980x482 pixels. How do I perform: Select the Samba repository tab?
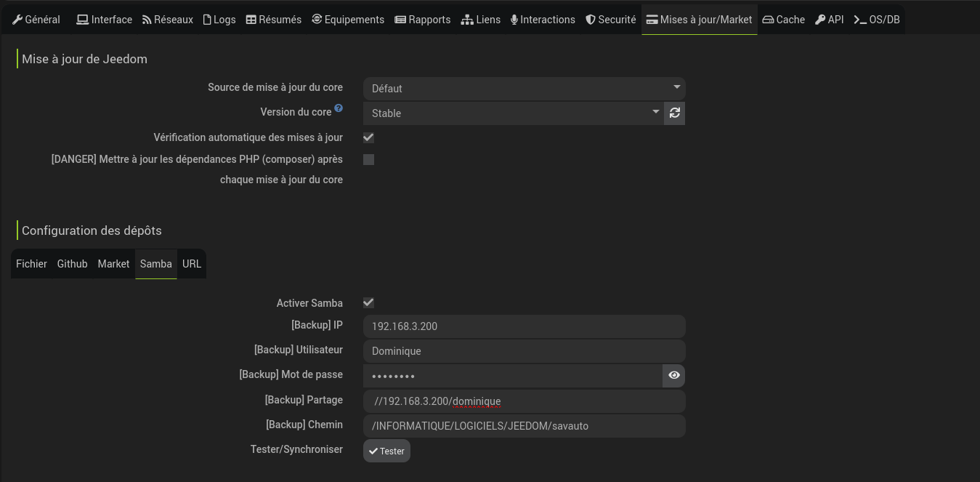pos(156,264)
